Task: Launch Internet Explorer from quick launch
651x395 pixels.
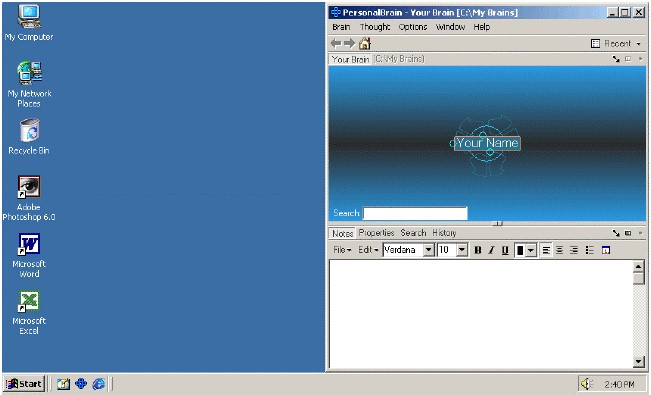Action: coord(98,383)
